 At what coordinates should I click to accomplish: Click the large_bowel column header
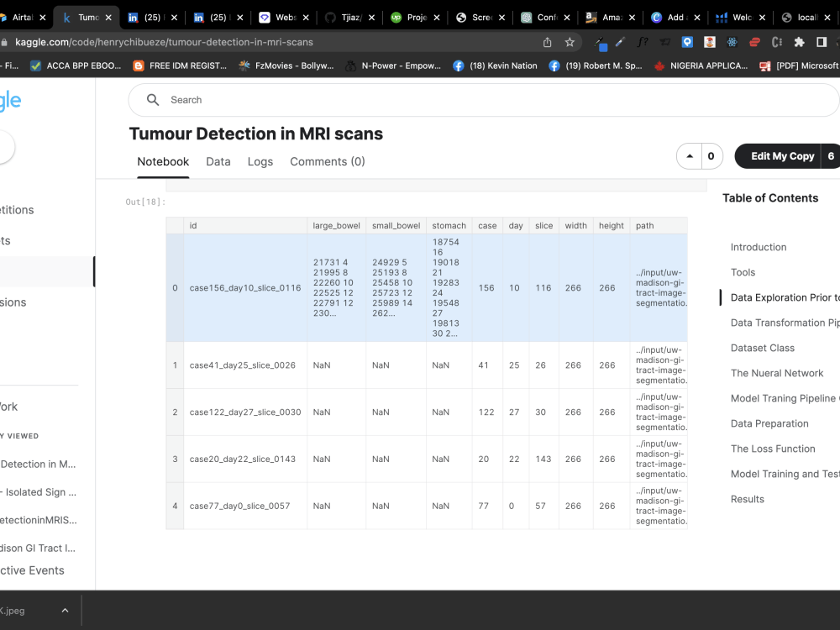(337, 225)
